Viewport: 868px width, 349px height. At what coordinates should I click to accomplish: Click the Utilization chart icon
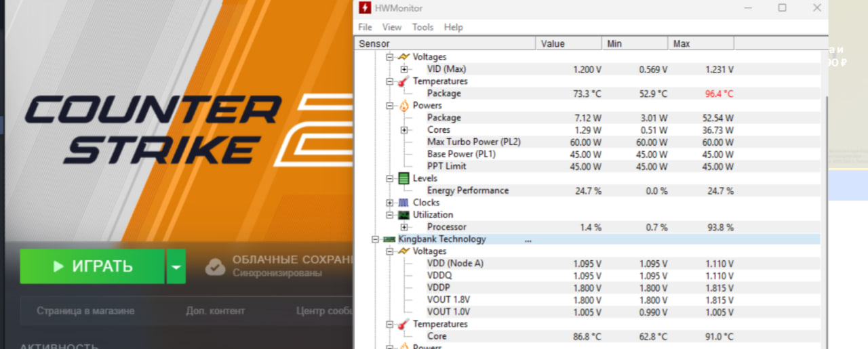403,215
